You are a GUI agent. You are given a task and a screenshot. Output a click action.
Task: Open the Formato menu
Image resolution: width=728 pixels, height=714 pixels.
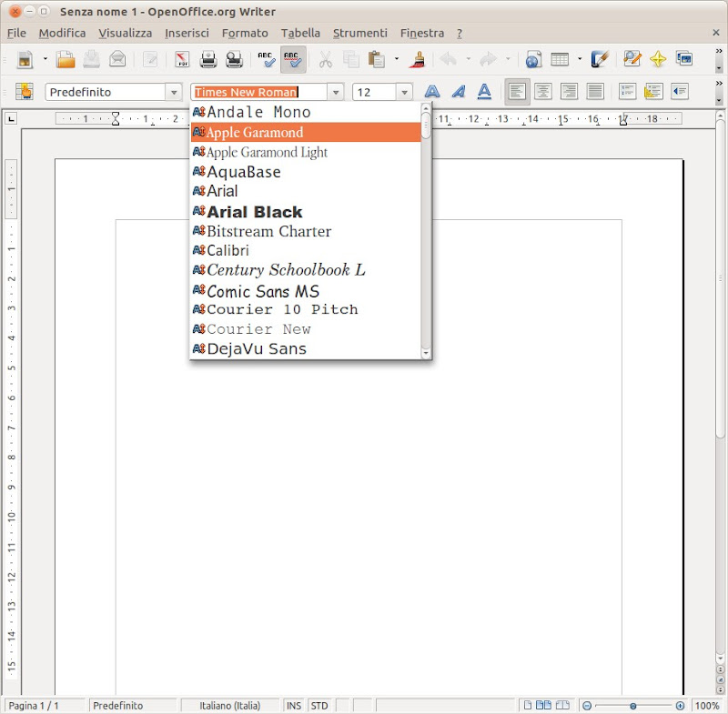pos(245,33)
